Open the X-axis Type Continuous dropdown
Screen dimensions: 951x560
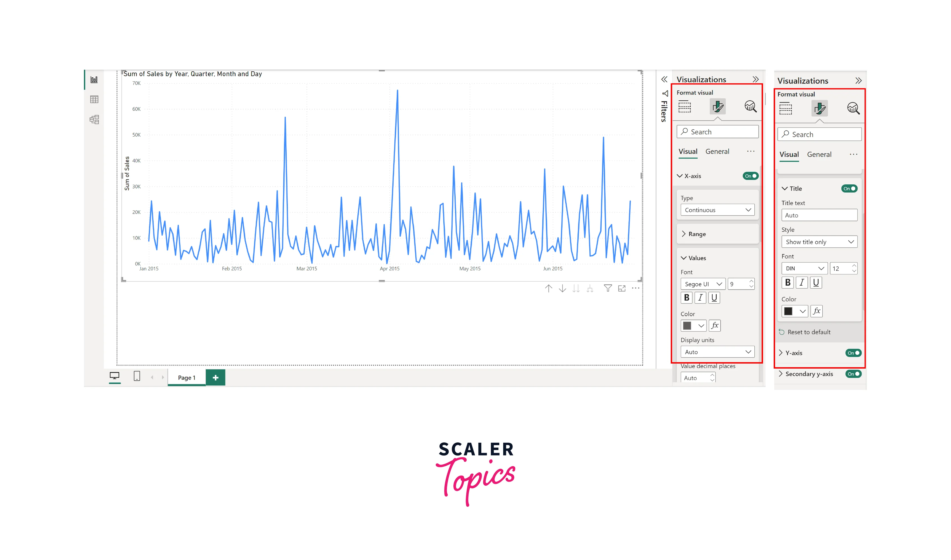tap(717, 210)
